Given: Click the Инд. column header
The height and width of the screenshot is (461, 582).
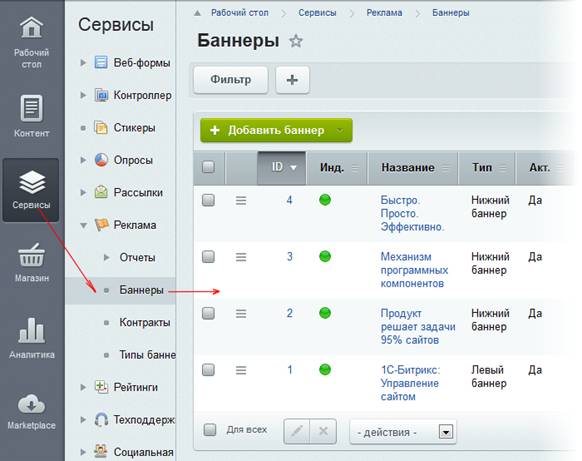Looking at the screenshot, I should coord(336,168).
